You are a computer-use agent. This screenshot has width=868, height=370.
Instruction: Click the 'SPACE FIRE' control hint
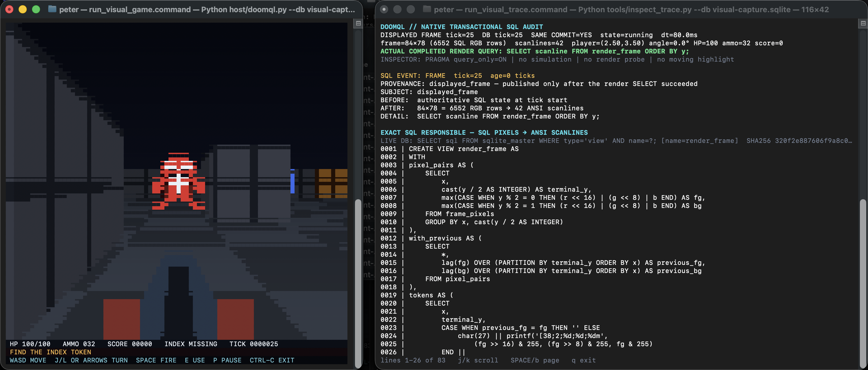click(x=156, y=360)
